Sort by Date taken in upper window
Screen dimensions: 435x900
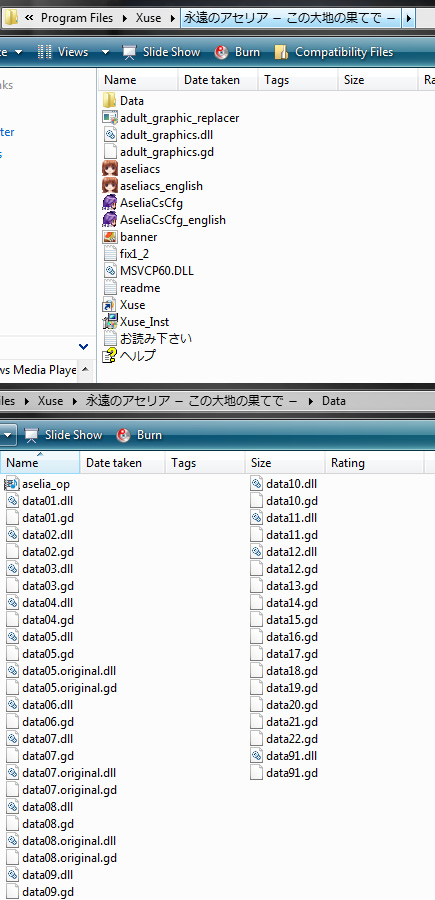[x=218, y=80]
